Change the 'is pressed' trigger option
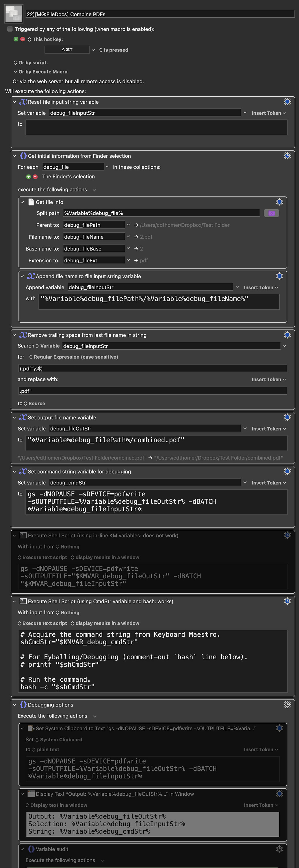The image size is (299, 868). point(114,50)
